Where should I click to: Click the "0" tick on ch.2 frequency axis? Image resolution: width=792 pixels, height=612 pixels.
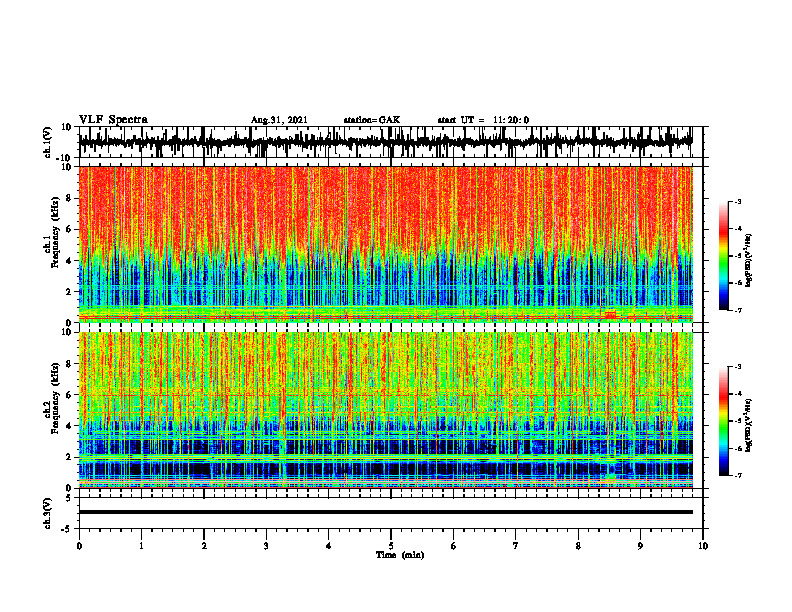coord(70,488)
